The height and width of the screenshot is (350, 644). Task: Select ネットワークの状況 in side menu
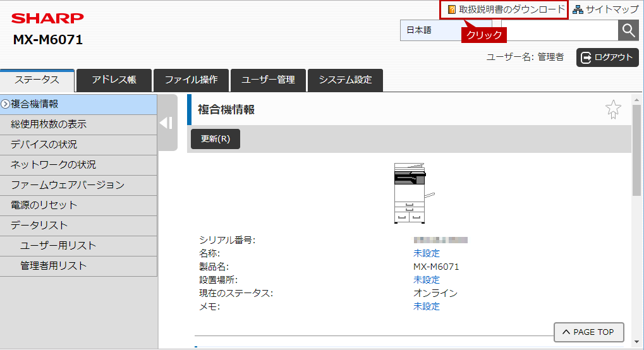coord(78,165)
